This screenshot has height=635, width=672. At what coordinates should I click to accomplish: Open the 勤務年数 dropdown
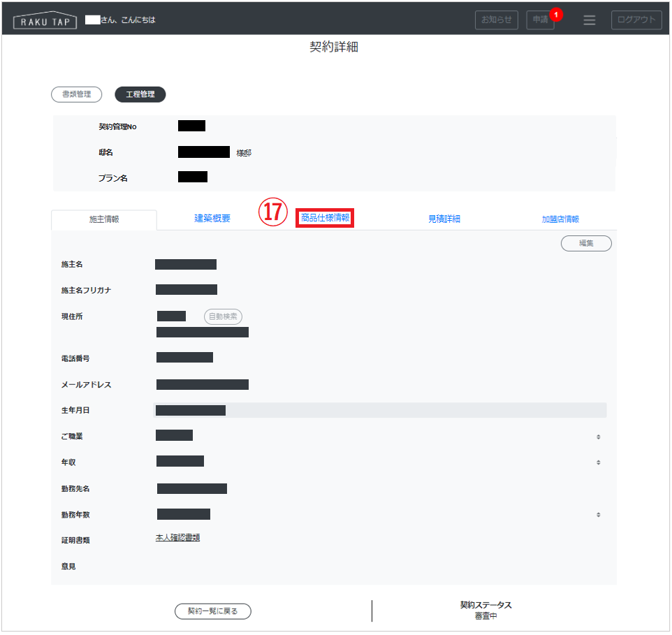pos(597,515)
